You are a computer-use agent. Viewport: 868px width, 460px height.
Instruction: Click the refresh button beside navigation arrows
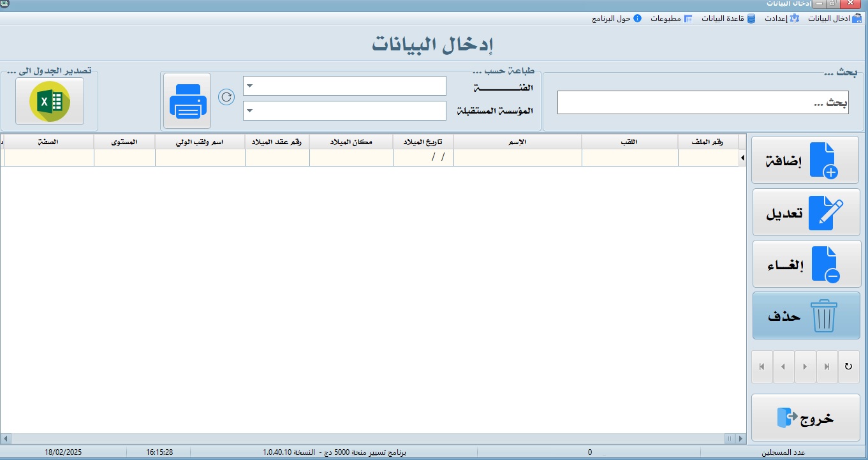[848, 367]
